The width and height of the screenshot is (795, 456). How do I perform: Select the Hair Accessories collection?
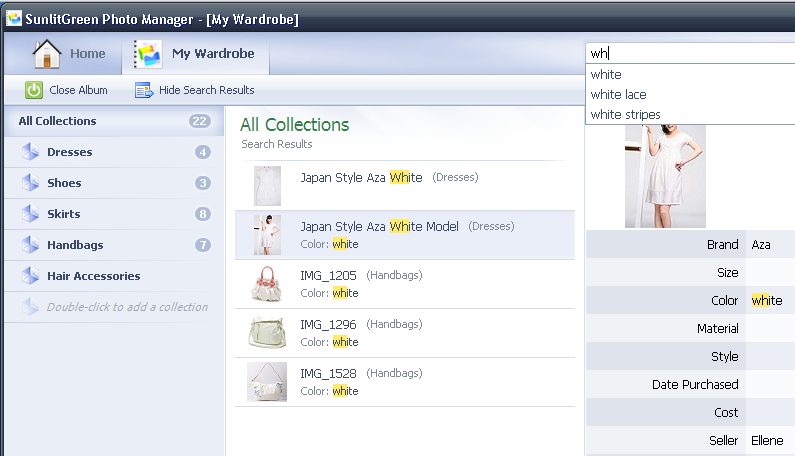(x=114, y=276)
